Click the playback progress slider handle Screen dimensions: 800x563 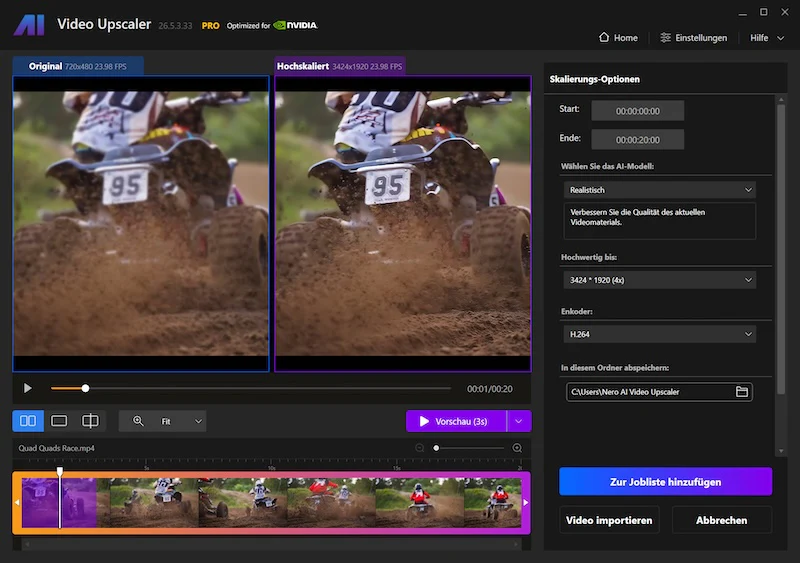(x=85, y=388)
